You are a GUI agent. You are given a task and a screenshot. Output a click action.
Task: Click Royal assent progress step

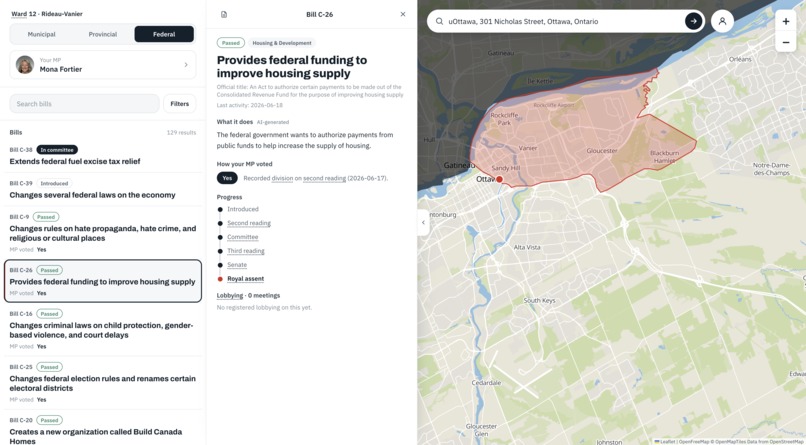[245, 279]
